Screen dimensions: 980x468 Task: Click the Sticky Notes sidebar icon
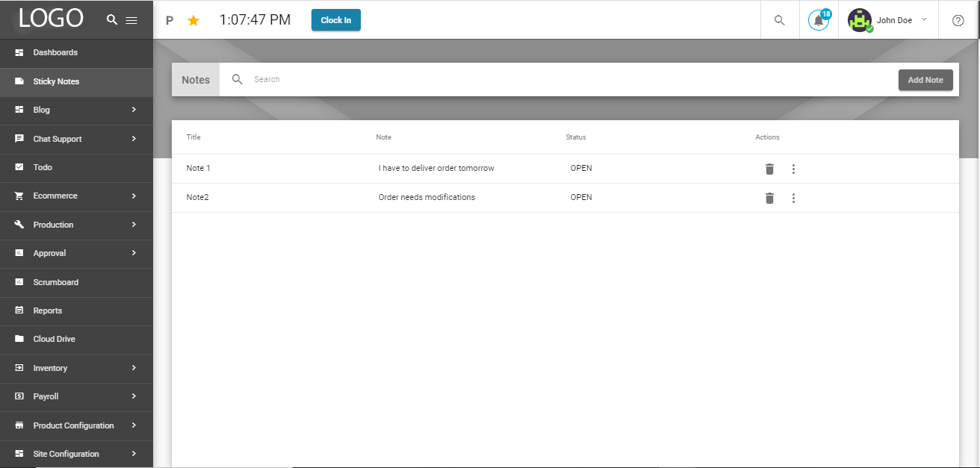point(19,81)
